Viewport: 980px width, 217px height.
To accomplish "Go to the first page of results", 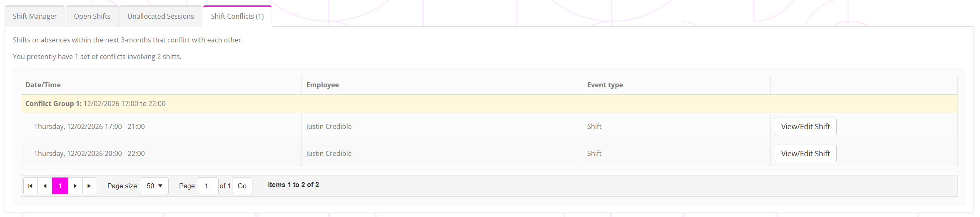I will coord(30,186).
